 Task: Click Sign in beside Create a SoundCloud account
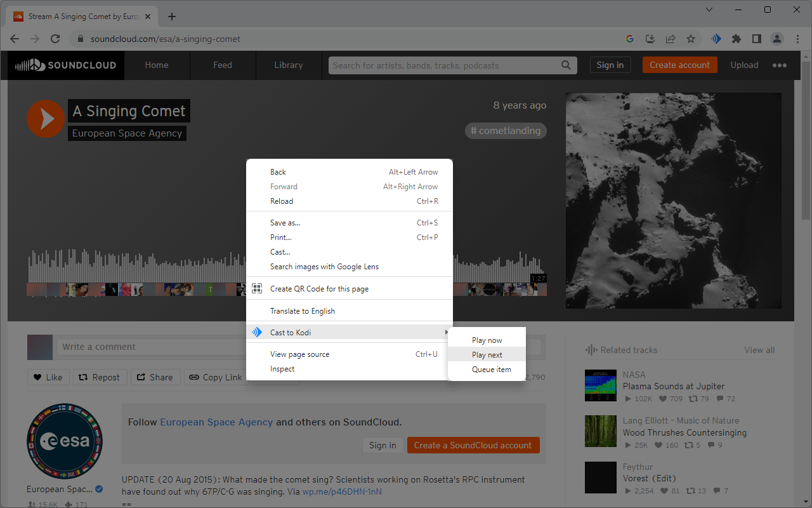pos(383,445)
